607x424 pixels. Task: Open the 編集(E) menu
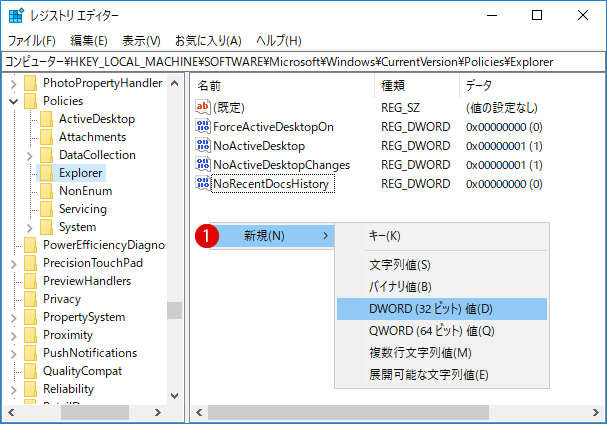point(89,41)
